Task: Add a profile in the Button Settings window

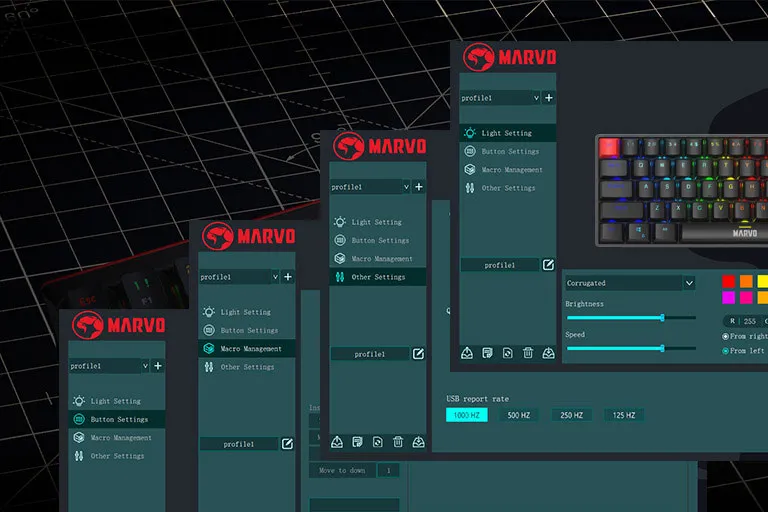Action: [x=158, y=366]
